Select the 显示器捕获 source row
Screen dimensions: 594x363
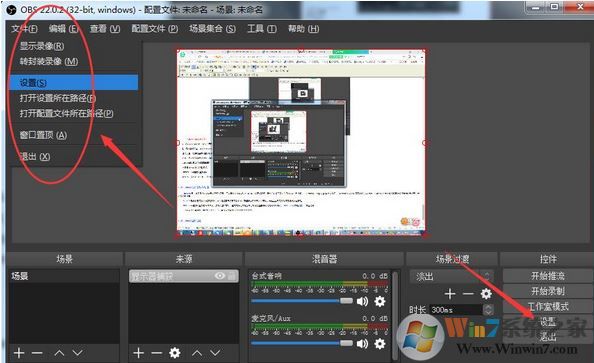click(x=184, y=276)
